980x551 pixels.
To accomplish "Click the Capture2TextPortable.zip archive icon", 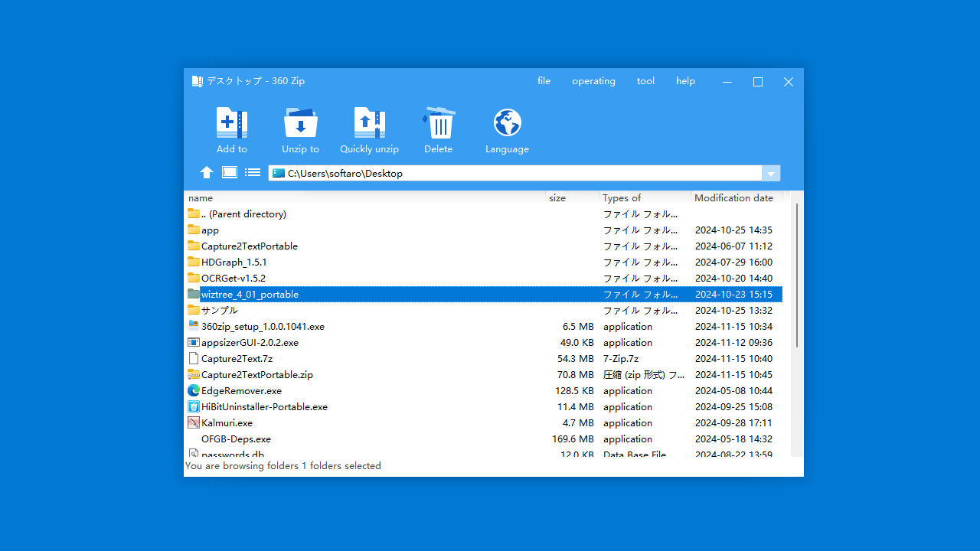I will point(194,374).
